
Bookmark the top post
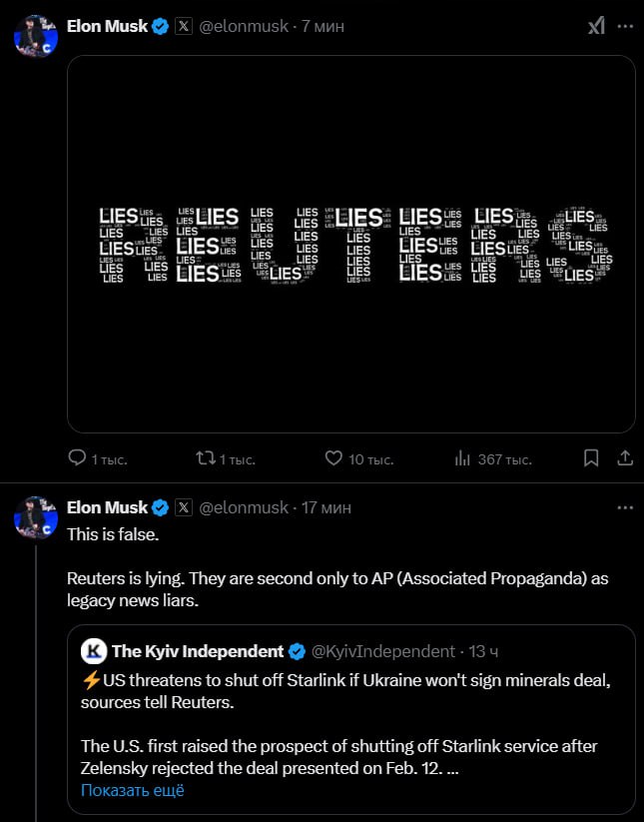pos(591,458)
